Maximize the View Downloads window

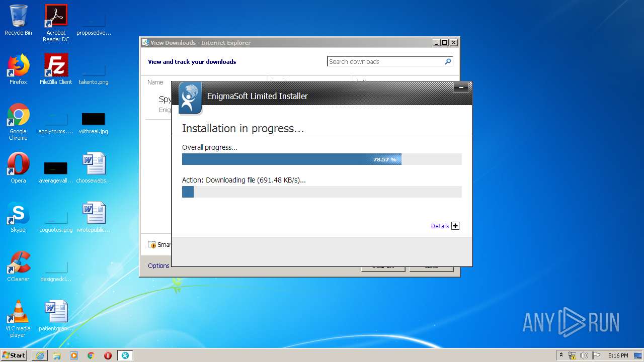click(444, 43)
